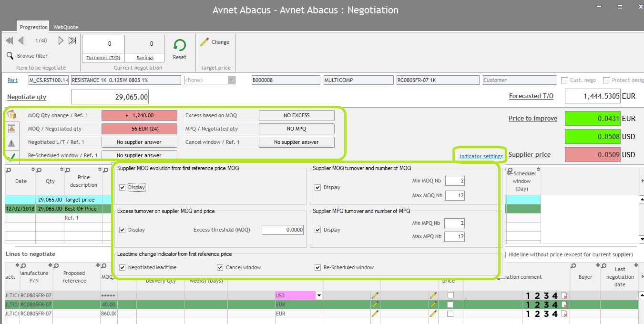Expand the USD currency dropdown in lines grid

[319, 295]
